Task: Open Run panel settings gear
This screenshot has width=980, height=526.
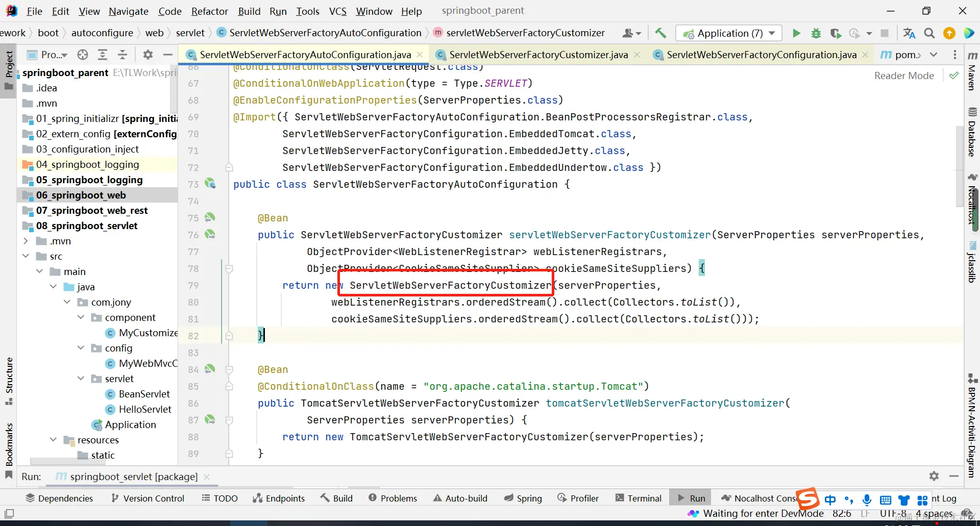Action: tap(934, 476)
